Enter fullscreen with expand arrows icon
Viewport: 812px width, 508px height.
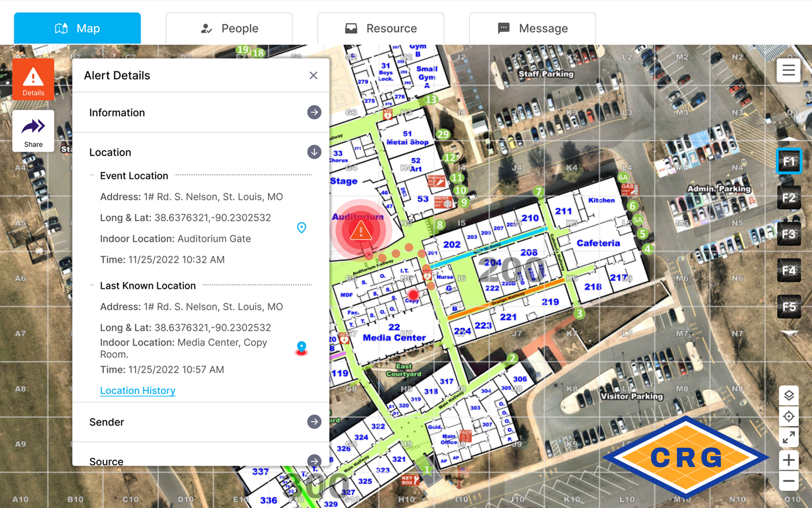pos(789,437)
